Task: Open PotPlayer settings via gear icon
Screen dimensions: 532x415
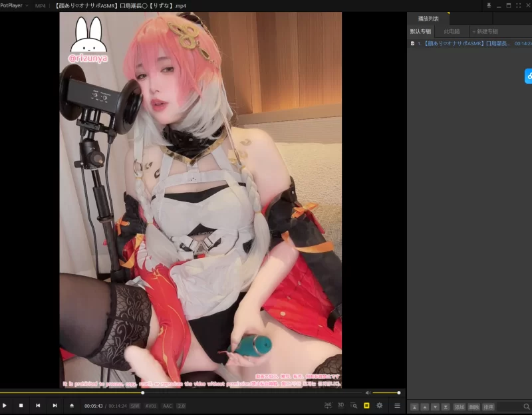Action: [380, 405]
